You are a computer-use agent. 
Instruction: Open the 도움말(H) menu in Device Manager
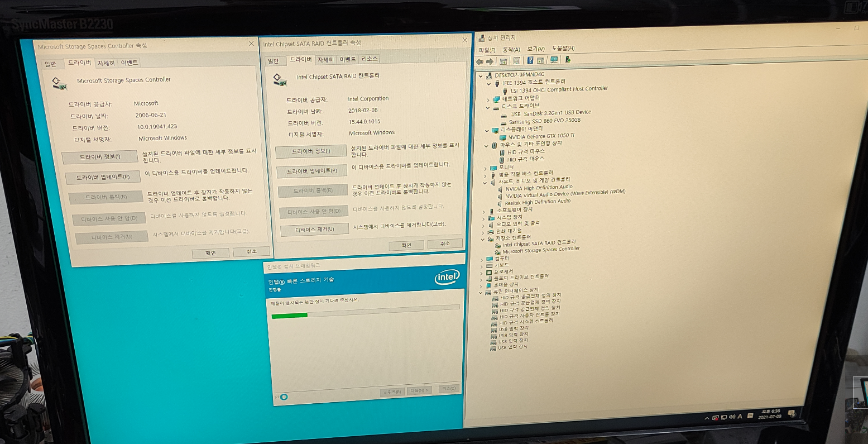coord(563,49)
